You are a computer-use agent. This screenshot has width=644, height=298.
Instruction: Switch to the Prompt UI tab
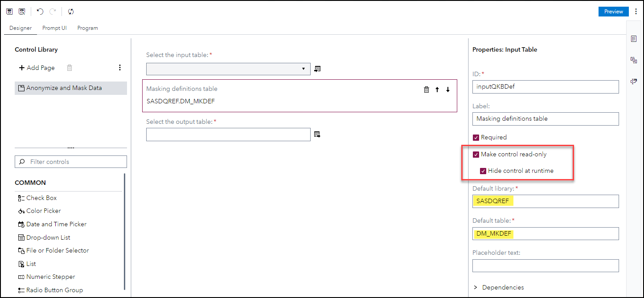pyautogui.click(x=54, y=28)
